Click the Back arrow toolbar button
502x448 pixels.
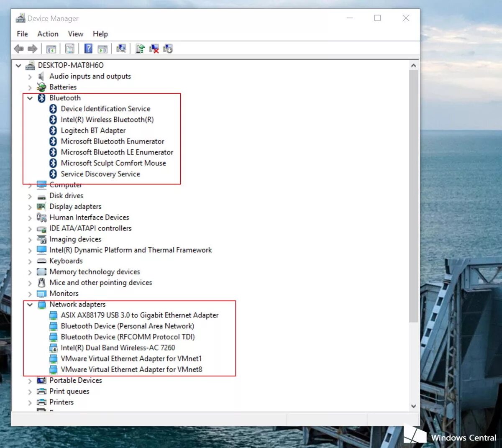tap(18, 49)
